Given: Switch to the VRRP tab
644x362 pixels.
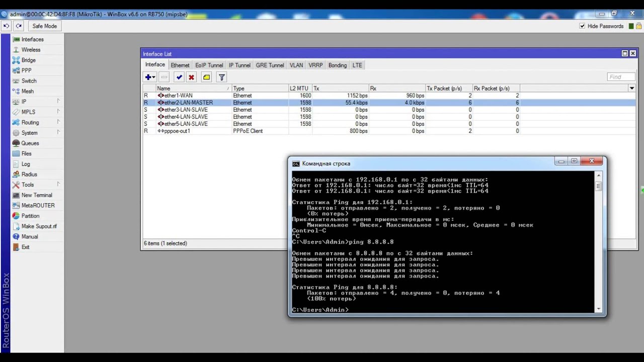Looking at the screenshot, I should coord(315,65).
